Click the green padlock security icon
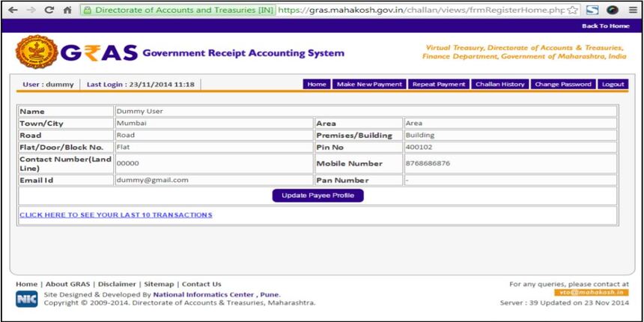Viewport: 644px width, 322px height. click(87, 10)
